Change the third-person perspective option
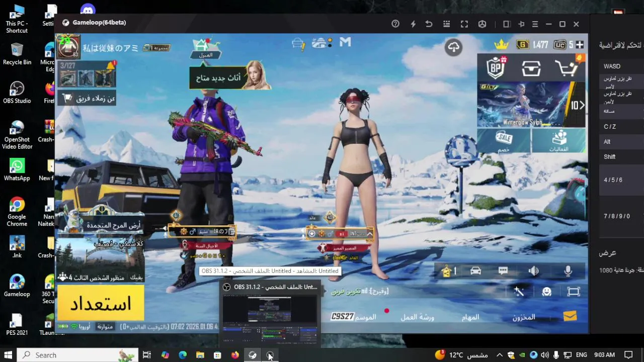644x362 pixels. point(101,278)
